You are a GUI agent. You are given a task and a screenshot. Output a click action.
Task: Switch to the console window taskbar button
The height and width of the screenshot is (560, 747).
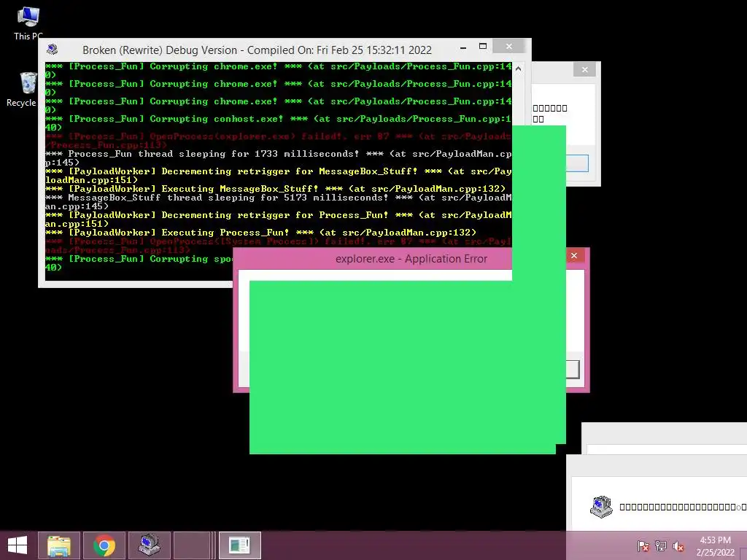click(239, 545)
